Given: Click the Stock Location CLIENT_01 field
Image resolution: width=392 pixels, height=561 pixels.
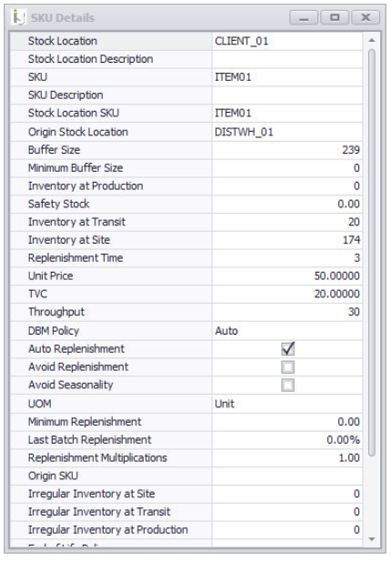Looking at the screenshot, I should (x=287, y=41).
